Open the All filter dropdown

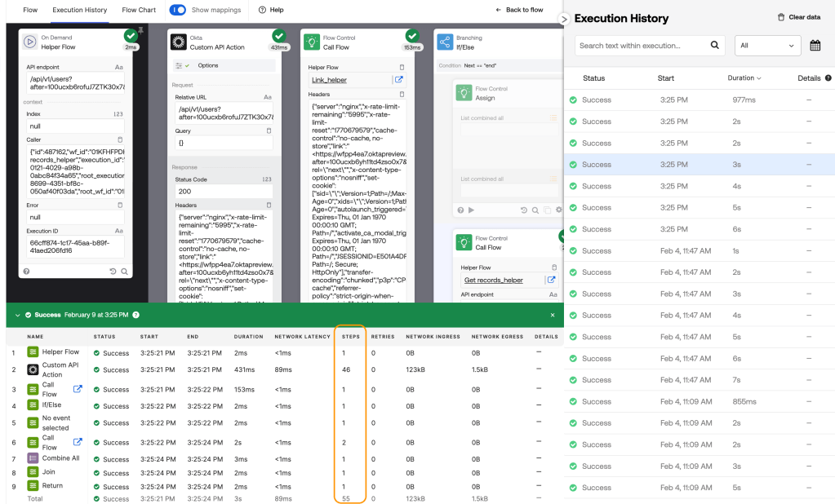coord(766,46)
